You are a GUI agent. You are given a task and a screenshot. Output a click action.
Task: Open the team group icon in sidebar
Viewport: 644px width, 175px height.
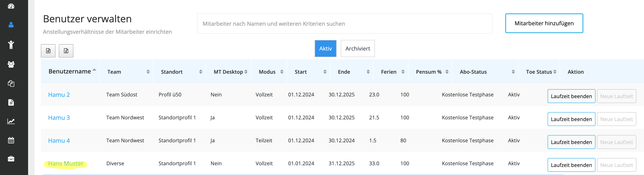point(11,64)
